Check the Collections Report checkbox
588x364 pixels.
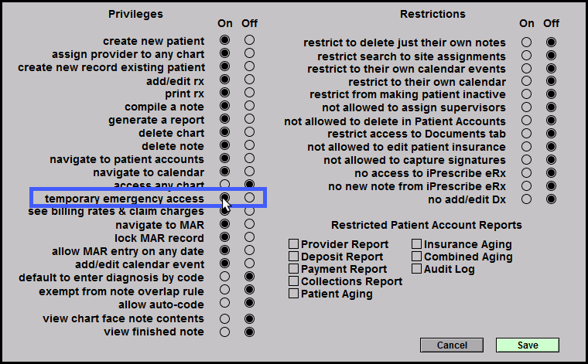point(294,281)
